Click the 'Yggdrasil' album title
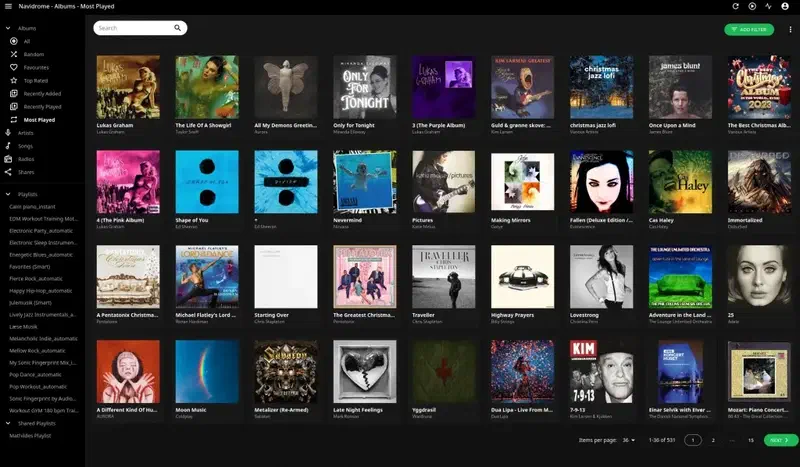 coord(425,410)
